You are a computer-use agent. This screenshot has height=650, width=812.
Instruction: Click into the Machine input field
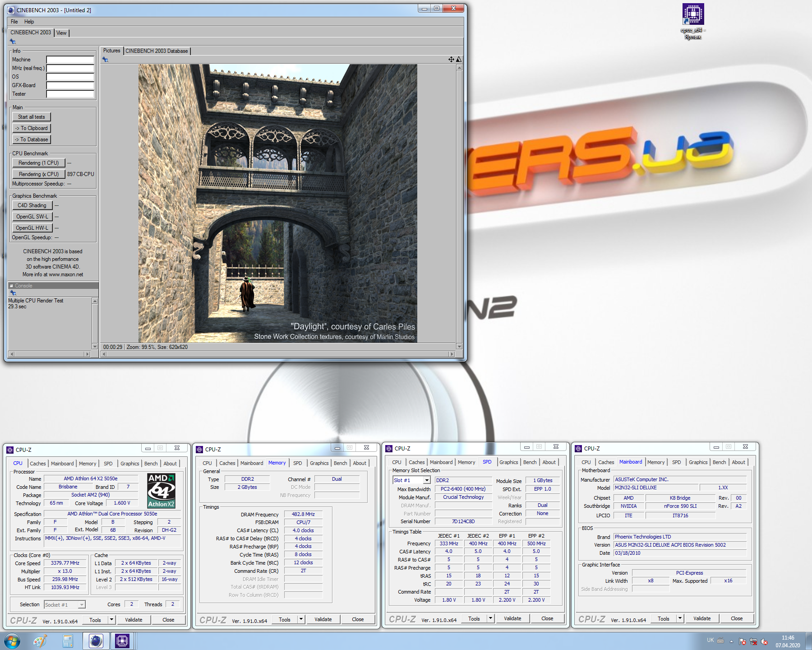(70, 60)
